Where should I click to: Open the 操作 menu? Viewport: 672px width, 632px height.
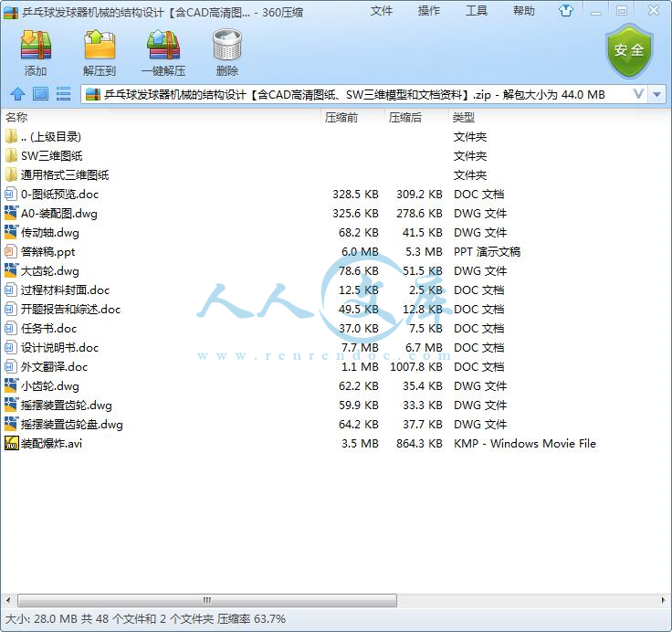(x=428, y=11)
